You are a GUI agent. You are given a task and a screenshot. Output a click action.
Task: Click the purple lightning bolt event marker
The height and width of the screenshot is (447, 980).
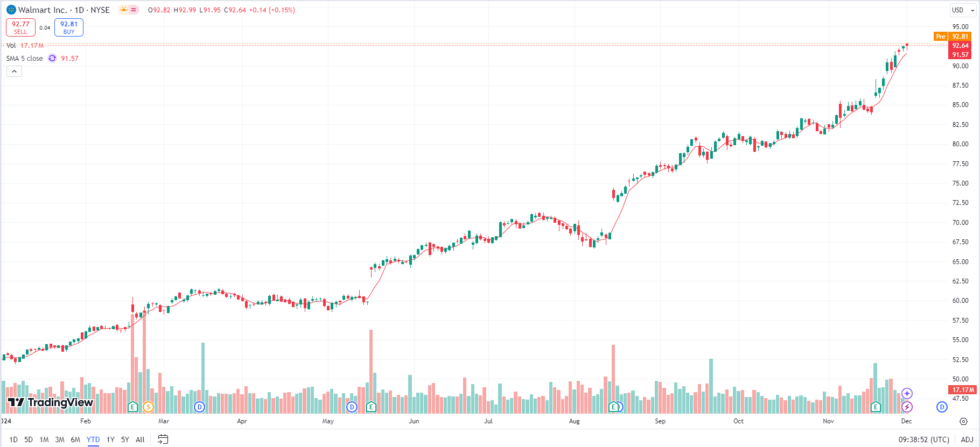[907, 407]
